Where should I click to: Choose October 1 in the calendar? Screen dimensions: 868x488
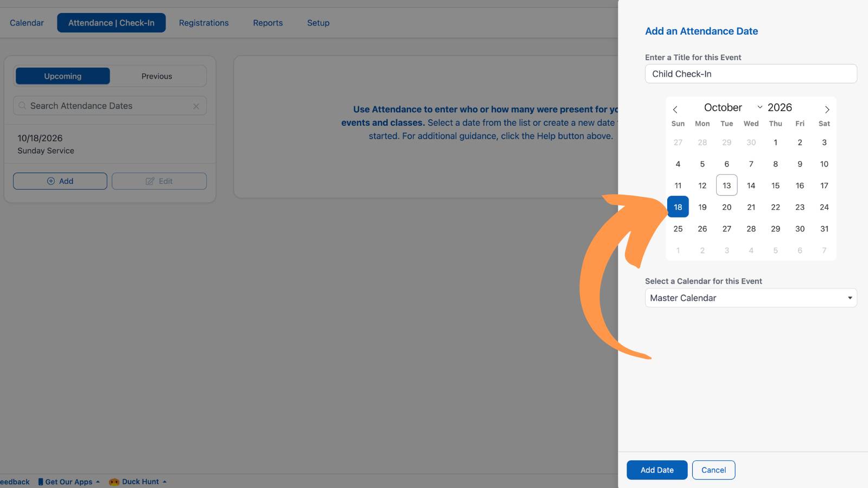[776, 142]
